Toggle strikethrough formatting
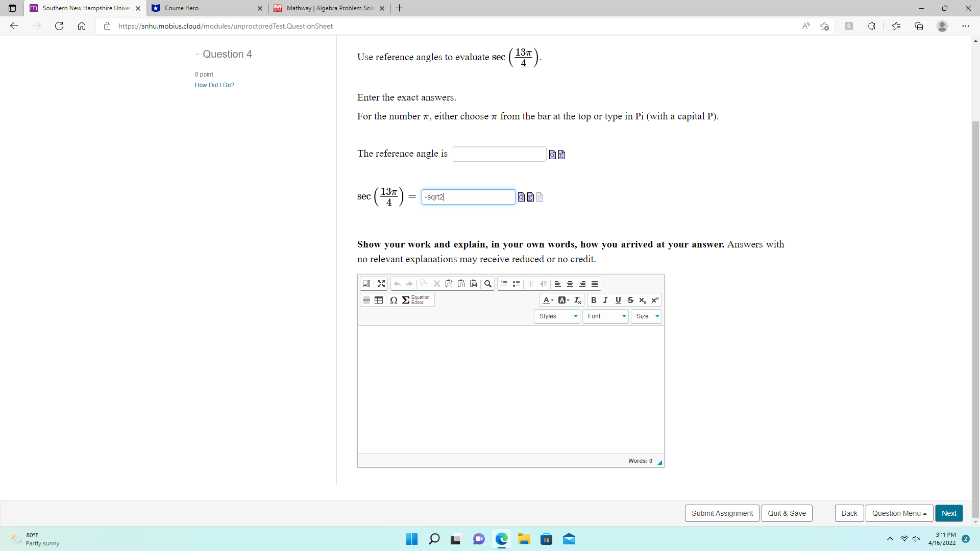The height and width of the screenshot is (551, 980). pos(630,300)
